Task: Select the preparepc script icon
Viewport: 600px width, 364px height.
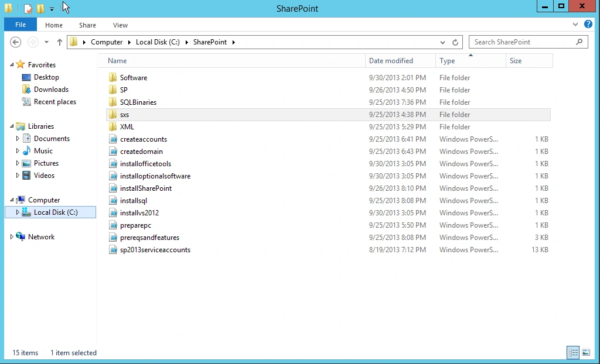Action: click(113, 225)
